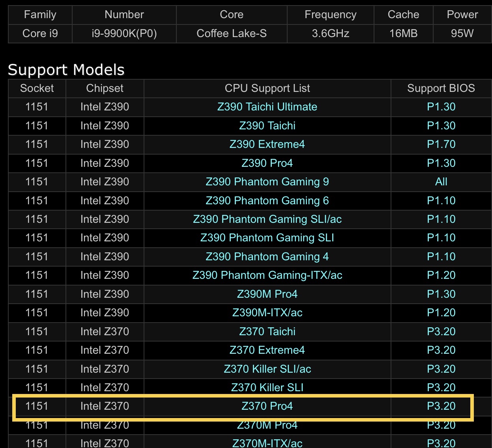Click the highlighted Z370 Pro4 link
492x448 pixels.
pyautogui.click(x=267, y=406)
